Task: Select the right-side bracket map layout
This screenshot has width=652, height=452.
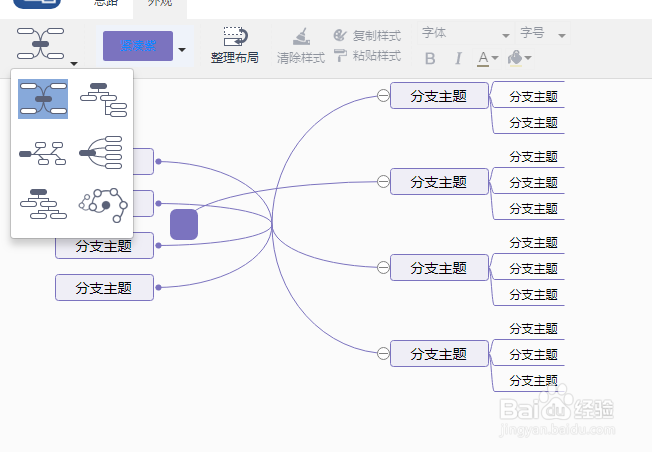Action: pos(101,153)
